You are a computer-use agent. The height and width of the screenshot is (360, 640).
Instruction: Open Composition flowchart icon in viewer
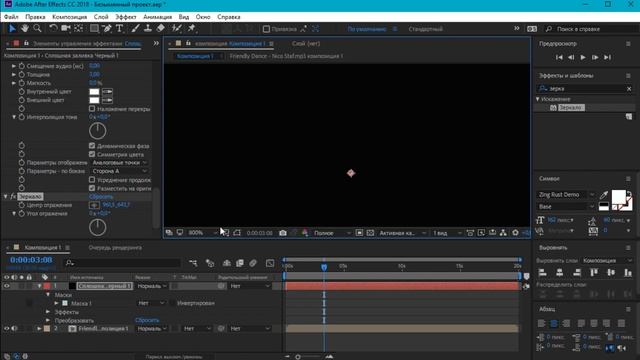tap(503, 233)
